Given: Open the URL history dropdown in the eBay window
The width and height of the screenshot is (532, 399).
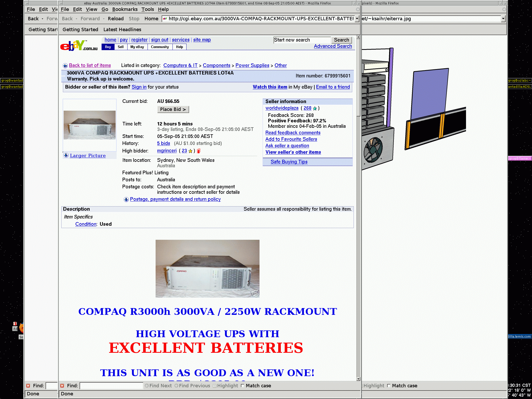Looking at the screenshot, I should coord(357,19).
